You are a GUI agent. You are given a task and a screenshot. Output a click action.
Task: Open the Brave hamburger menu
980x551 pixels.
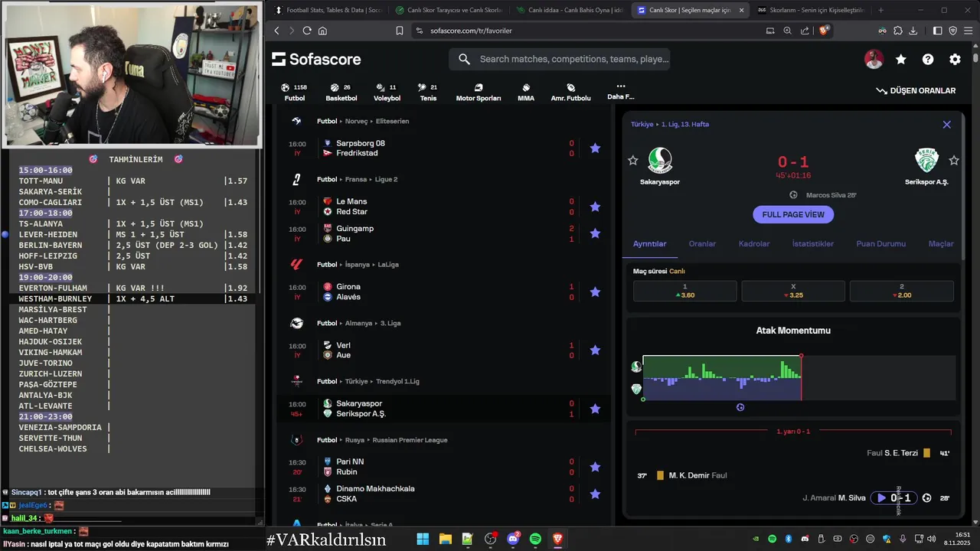969,31
